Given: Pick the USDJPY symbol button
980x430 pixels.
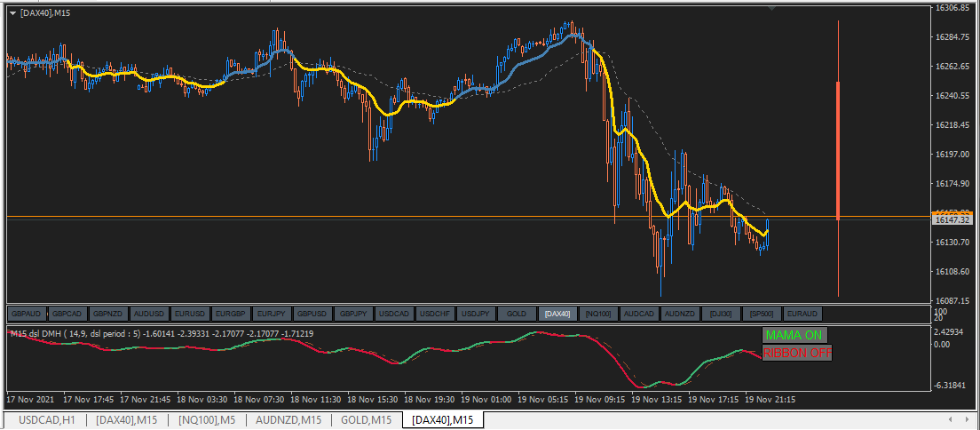Looking at the screenshot, I should (477, 314).
